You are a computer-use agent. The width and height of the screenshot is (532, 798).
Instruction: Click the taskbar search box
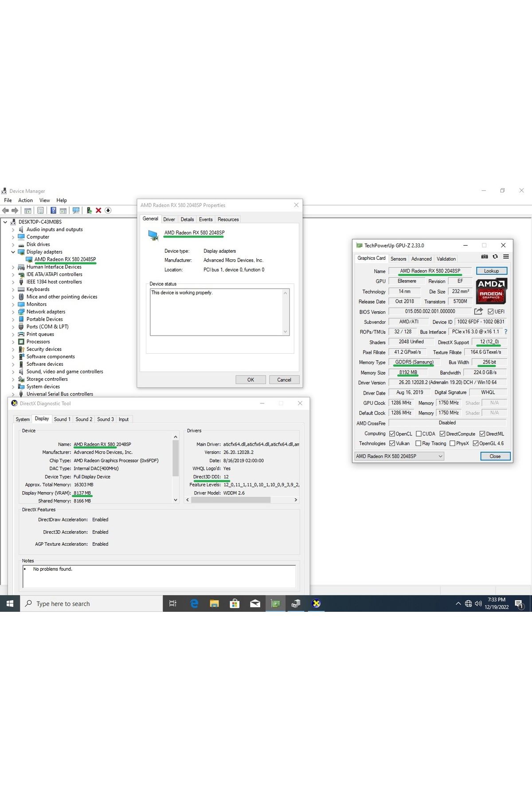(92, 603)
